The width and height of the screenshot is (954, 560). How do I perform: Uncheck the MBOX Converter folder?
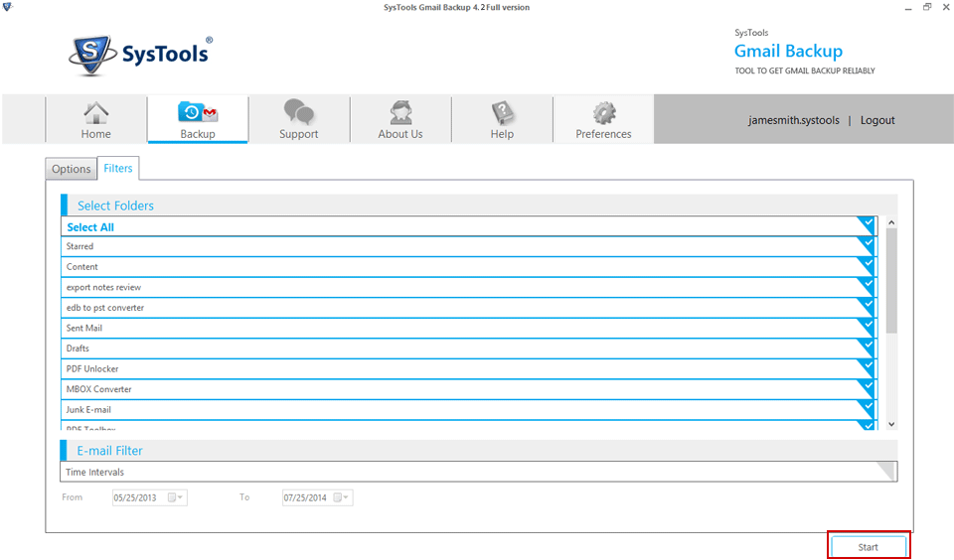click(867, 388)
